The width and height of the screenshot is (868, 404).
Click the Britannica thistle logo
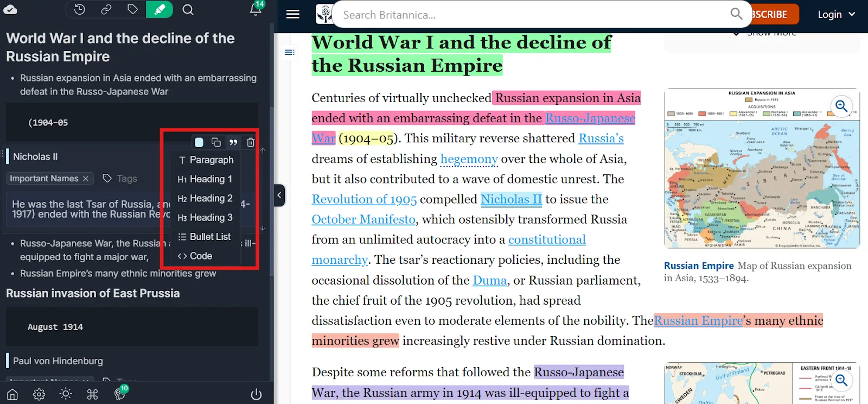coord(324,14)
